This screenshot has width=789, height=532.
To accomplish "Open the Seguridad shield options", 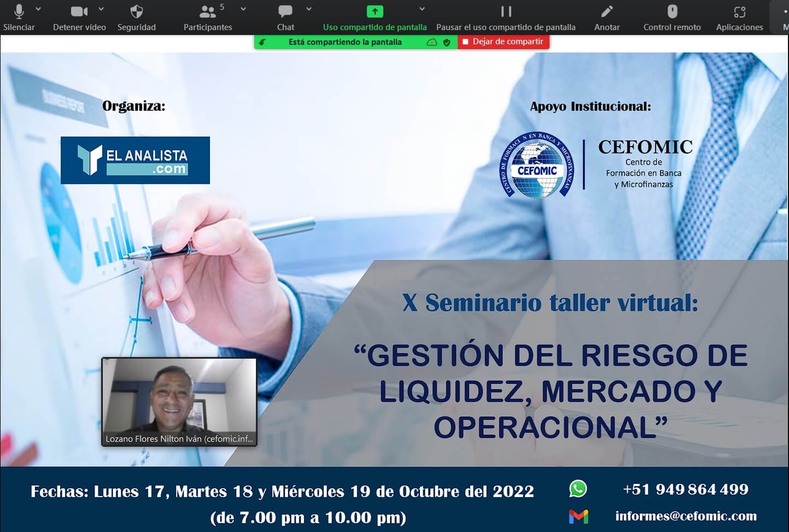I will coord(136,17).
